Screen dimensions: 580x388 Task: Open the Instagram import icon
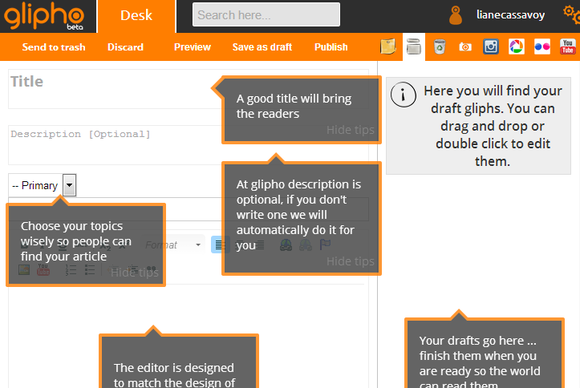tap(491, 47)
